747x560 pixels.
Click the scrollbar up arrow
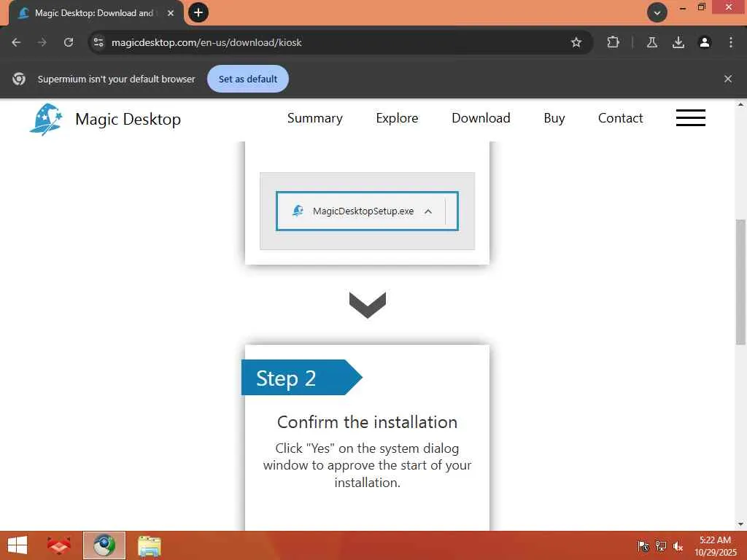pos(740,104)
